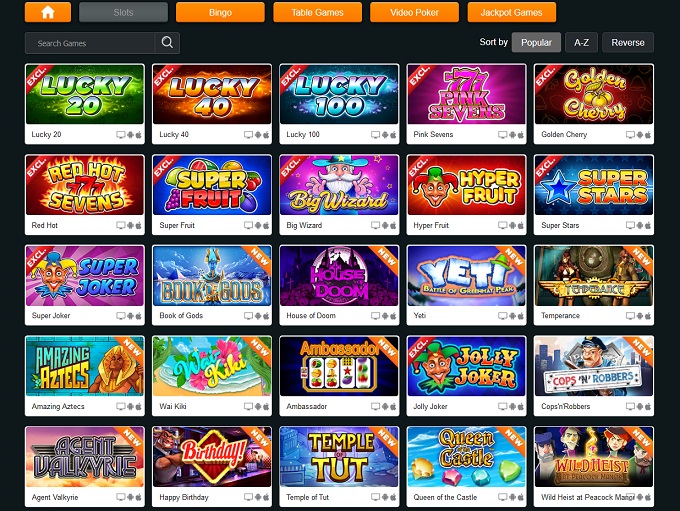This screenshot has height=511, width=680.
Task: Click the Temple of Tut title link
Action: point(307,497)
